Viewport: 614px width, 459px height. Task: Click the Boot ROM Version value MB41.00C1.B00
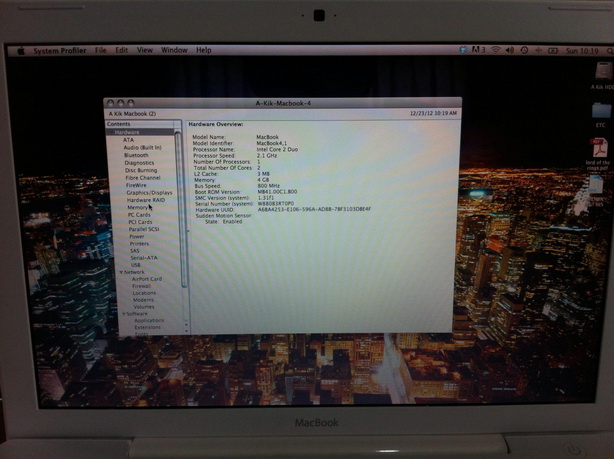click(277, 192)
